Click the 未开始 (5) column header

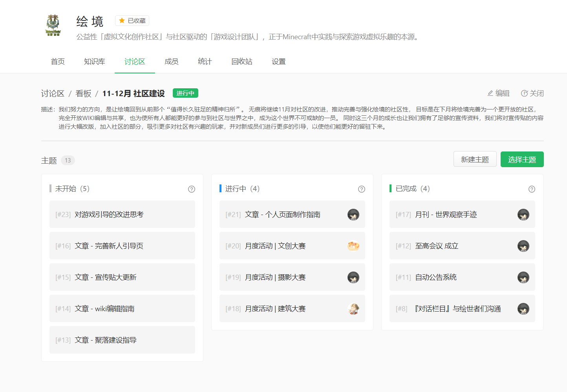click(72, 189)
